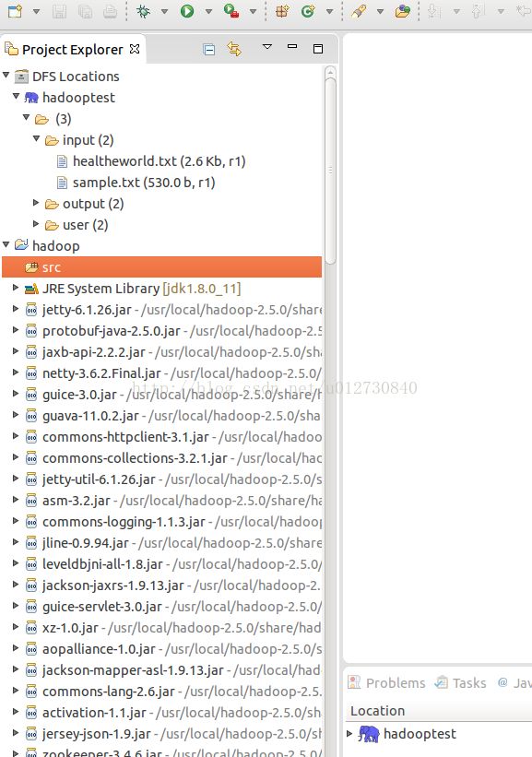Click the New Java Package icon
The image size is (532, 757).
tap(282, 11)
